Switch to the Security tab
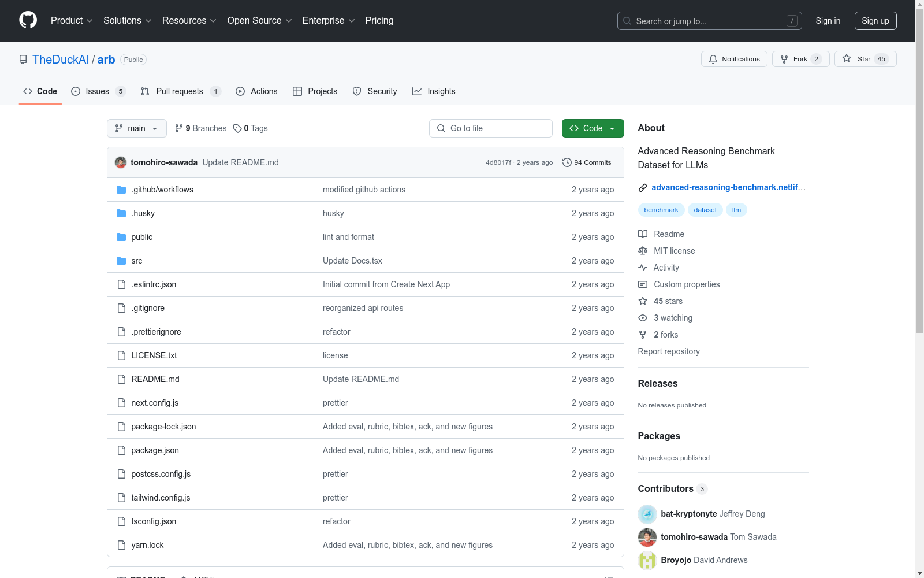Image resolution: width=924 pixels, height=578 pixels. (x=375, y=91)
